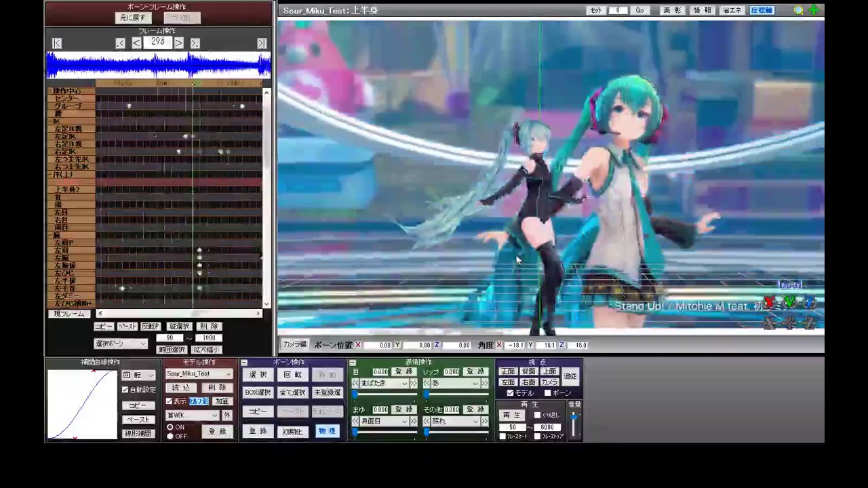Click next eye morph arrow beside まばたき
The width and height of the screenshot is (868, 488).
click(413, 384)
